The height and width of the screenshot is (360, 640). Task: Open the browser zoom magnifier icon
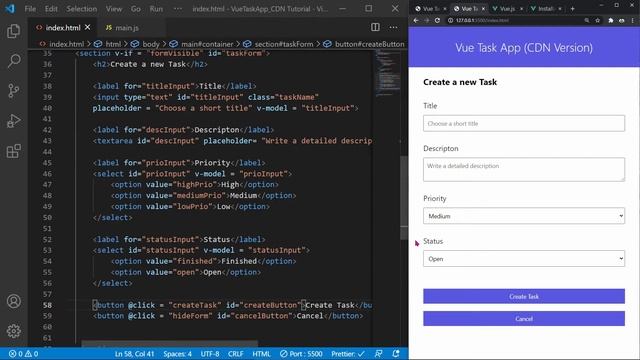point(587,20)
